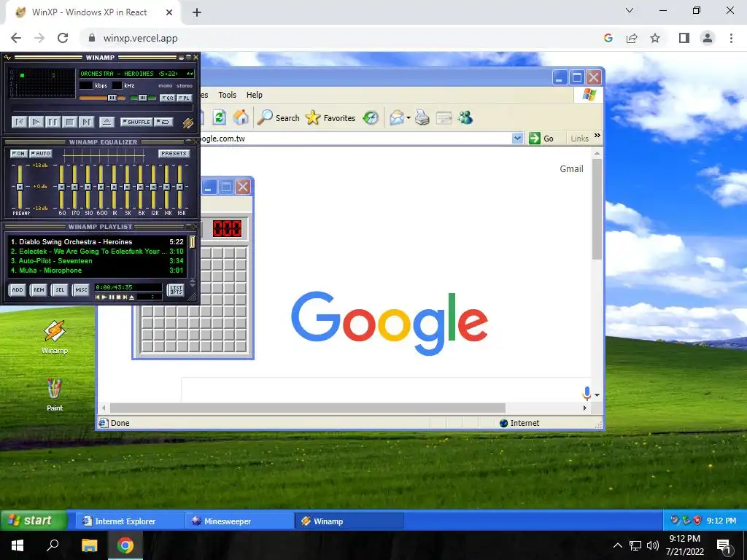Open the Winamp options menu icon in title bar
The width and height of the screenshot is (747, 560).
pos(7,58)
